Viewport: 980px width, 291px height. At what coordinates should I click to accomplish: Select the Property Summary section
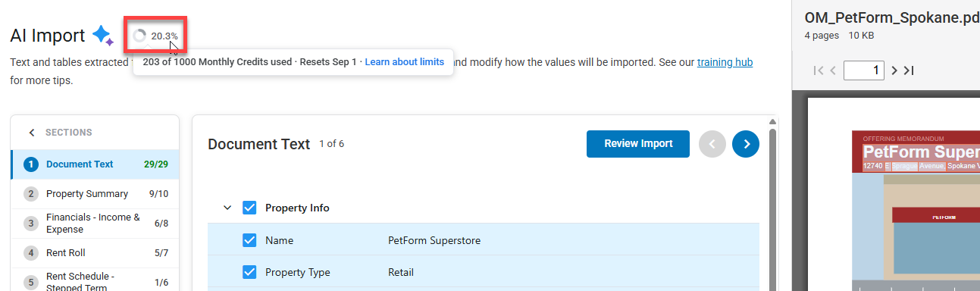95,194
